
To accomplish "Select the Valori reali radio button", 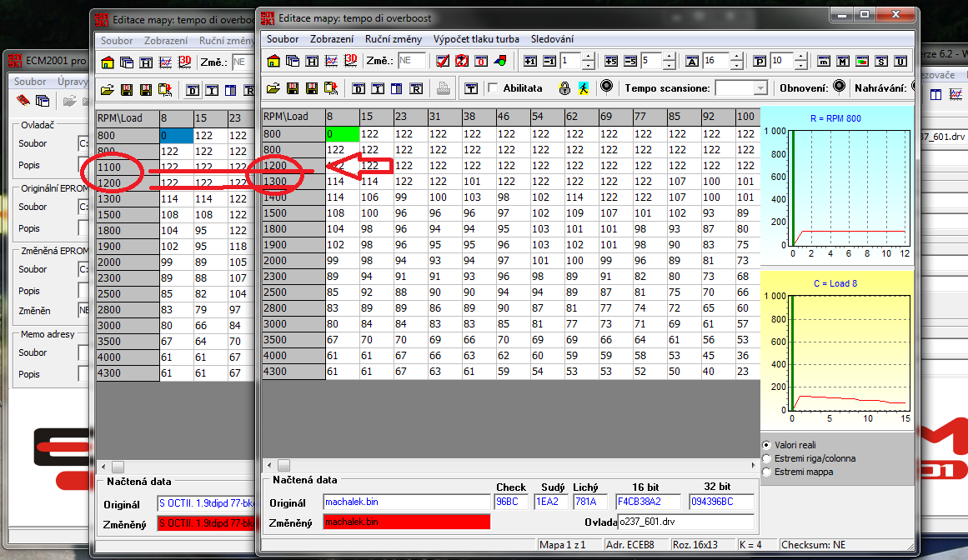I will pos(766,445).
